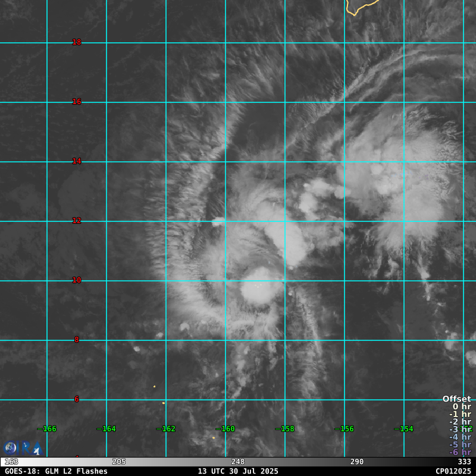Click the -4 hr offset legend entry
Image resolution: width=476 pixels, height=476 pixels.
pos(460,437)
